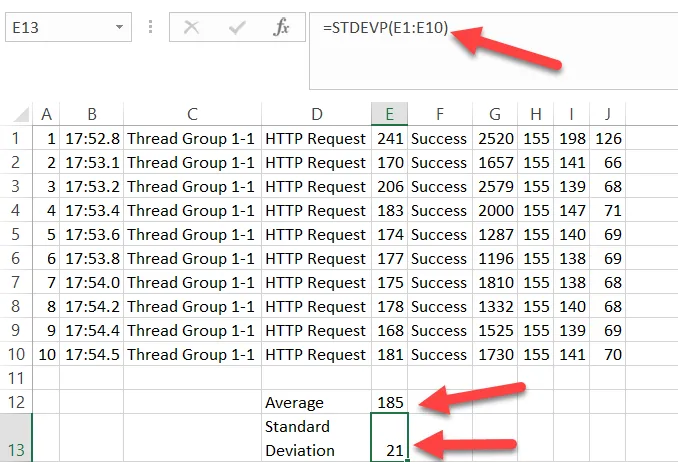Screen dimensions: 678x462
Task: Select column I header
Action: [571, 114]
